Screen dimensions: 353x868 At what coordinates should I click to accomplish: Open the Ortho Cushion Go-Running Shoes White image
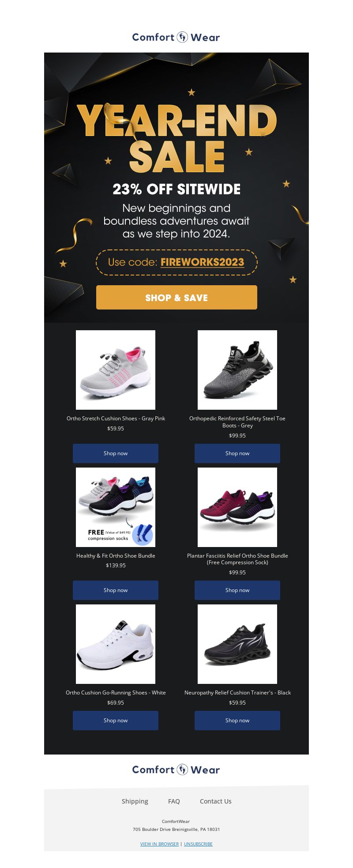tap(116, 644)
